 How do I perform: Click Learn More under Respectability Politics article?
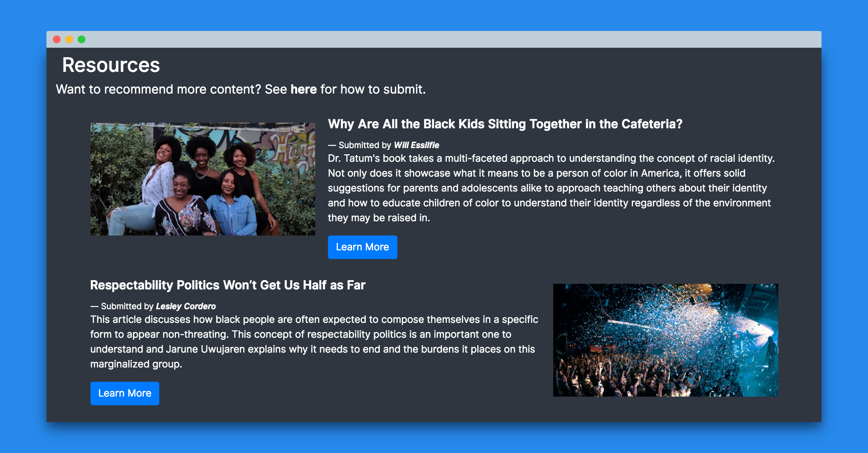pos(125,393)
